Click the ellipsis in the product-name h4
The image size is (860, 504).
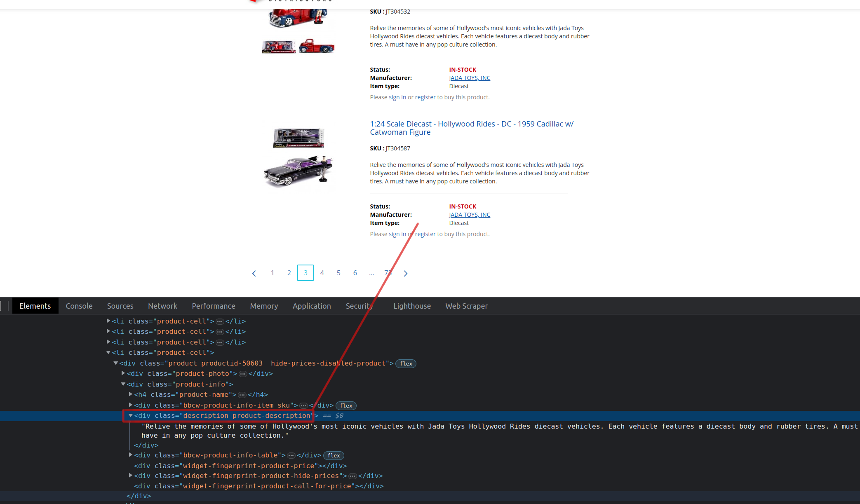tap(242, 395)
